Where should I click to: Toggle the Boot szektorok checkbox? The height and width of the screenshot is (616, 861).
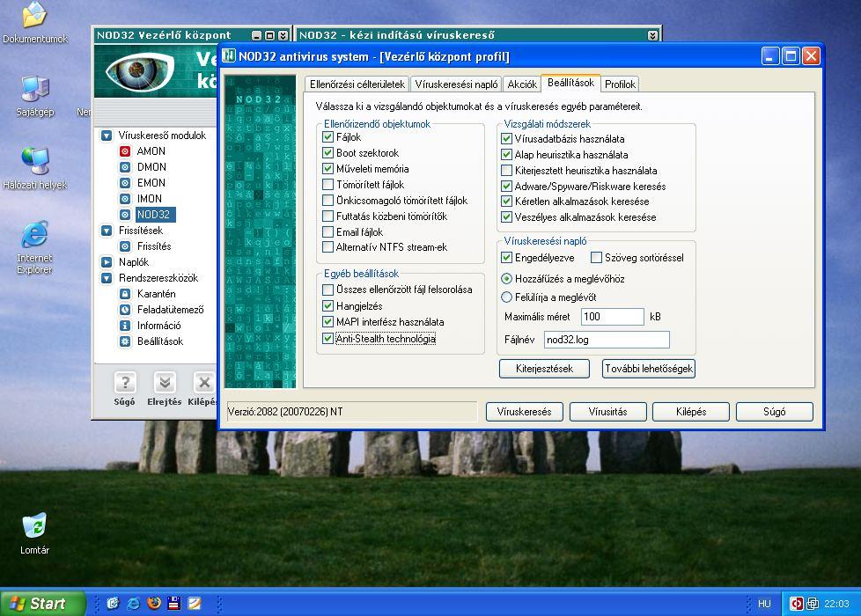click(327, 152)
